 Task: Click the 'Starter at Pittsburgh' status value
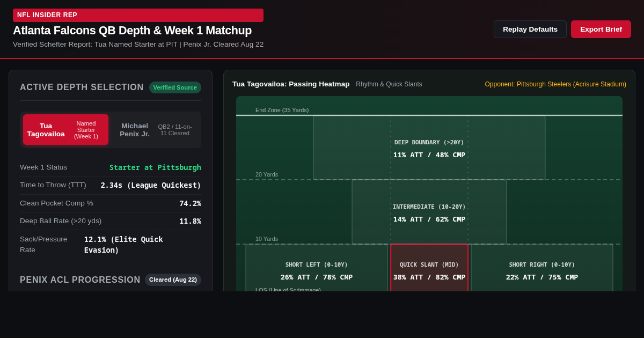click(x=155, y=167)
